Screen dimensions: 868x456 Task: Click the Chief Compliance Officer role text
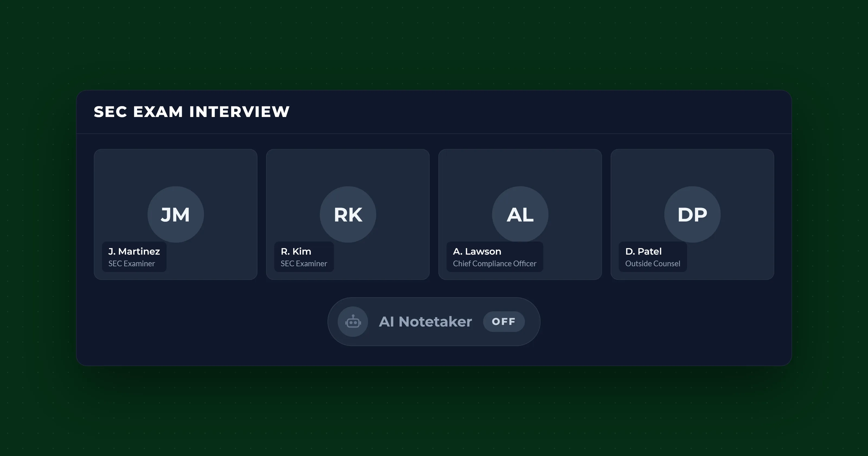click(x=494, y=264)
